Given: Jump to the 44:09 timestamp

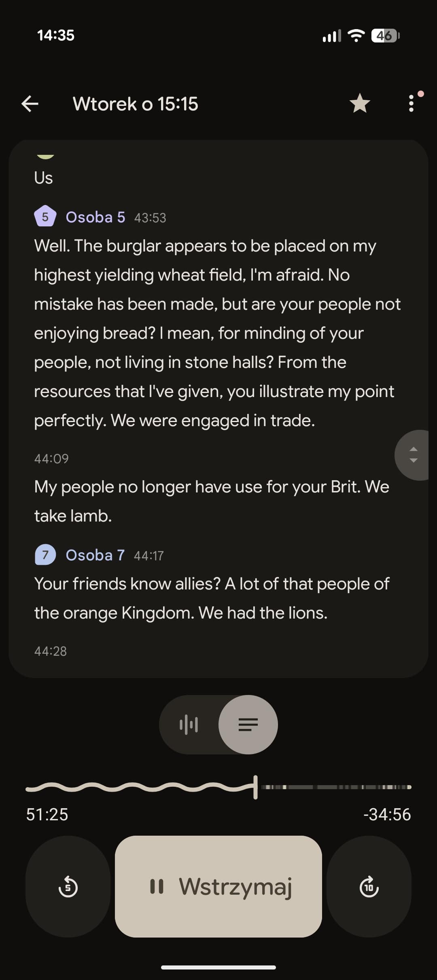Looking at the screenshot, I should [51, 458].
